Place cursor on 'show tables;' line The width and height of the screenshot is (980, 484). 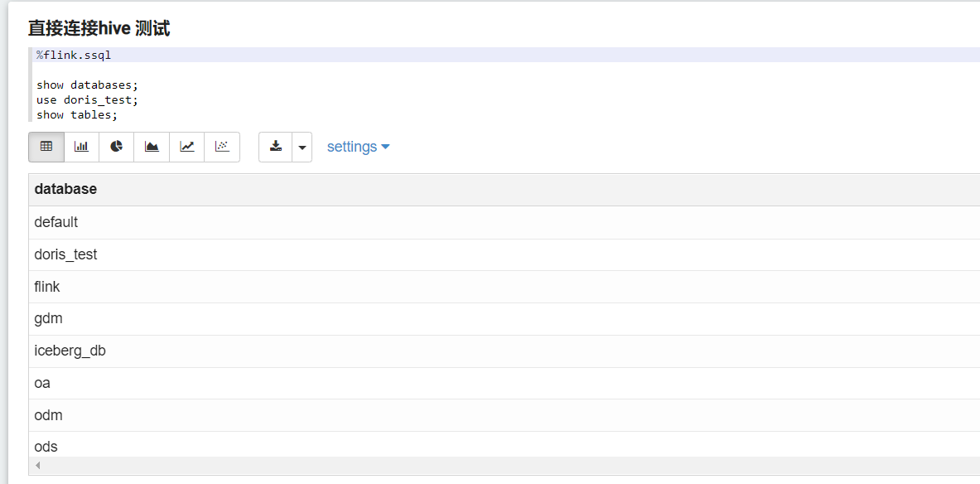77,115
